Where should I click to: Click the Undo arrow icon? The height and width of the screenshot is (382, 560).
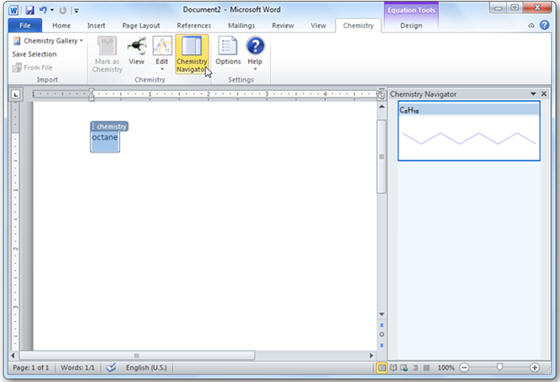pyautogui.click(x=43, y=10)
